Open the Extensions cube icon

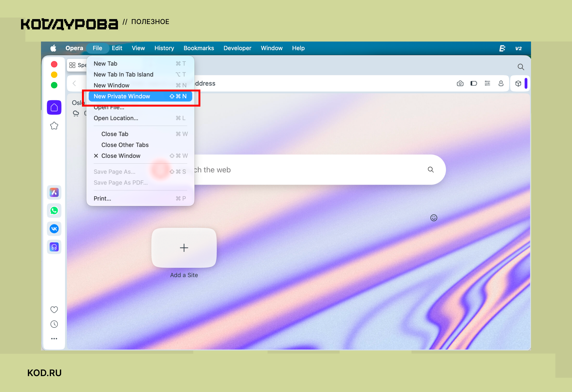click(518, 83)
